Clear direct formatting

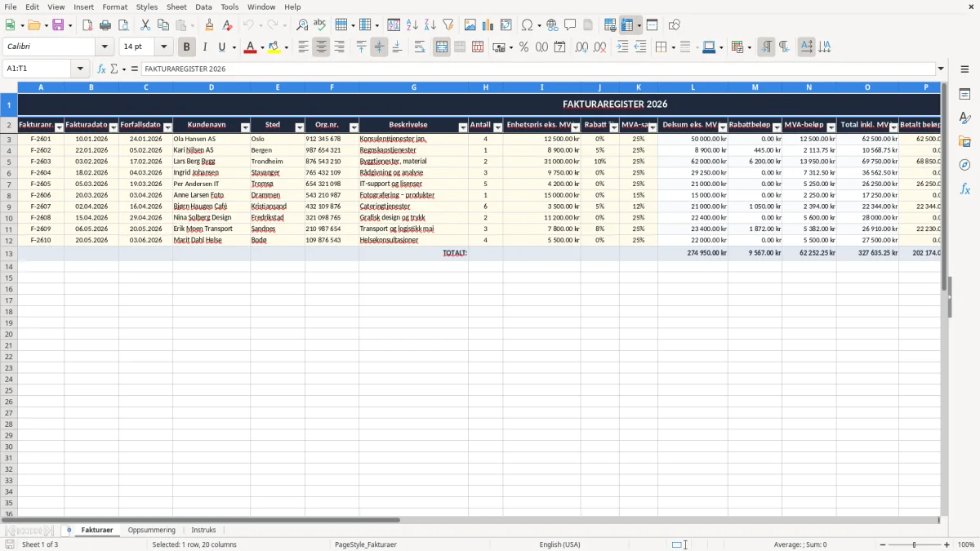[227, 25]
